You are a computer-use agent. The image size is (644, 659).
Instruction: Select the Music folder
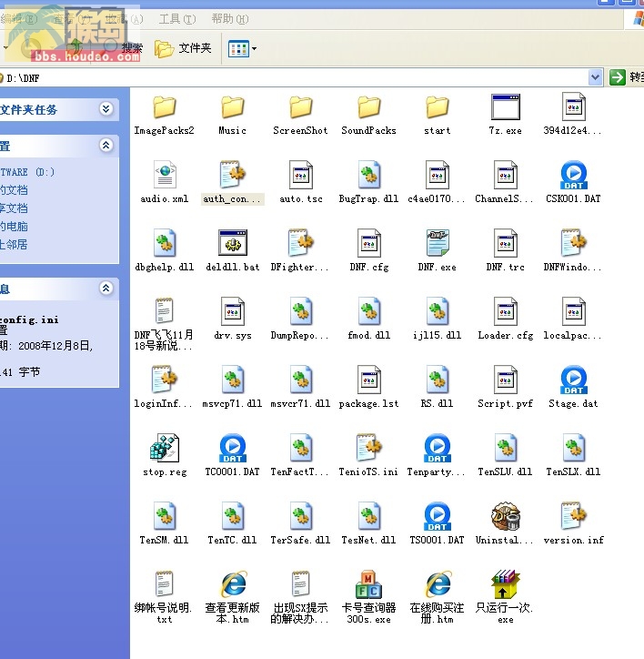pos(232,107)
